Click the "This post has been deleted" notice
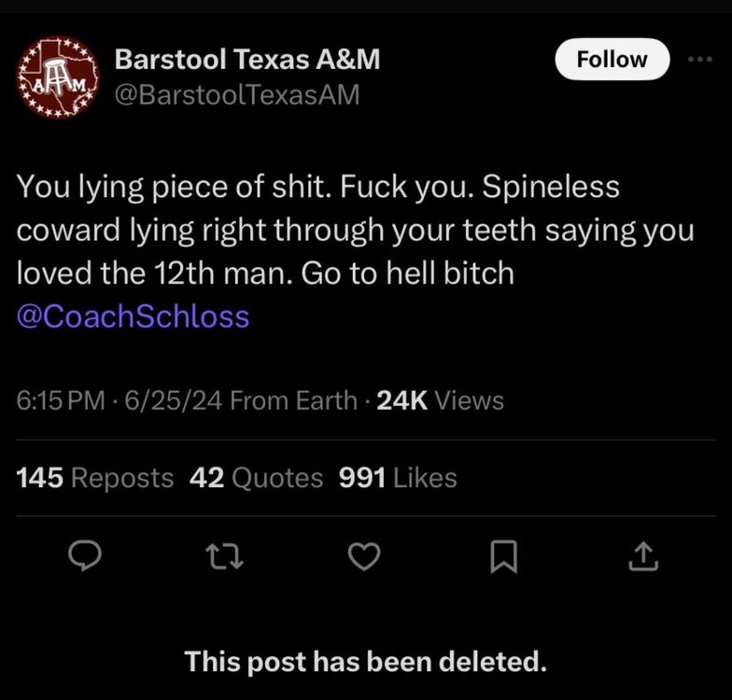This screenshot has width=732, height=700. tap(365, 662)
